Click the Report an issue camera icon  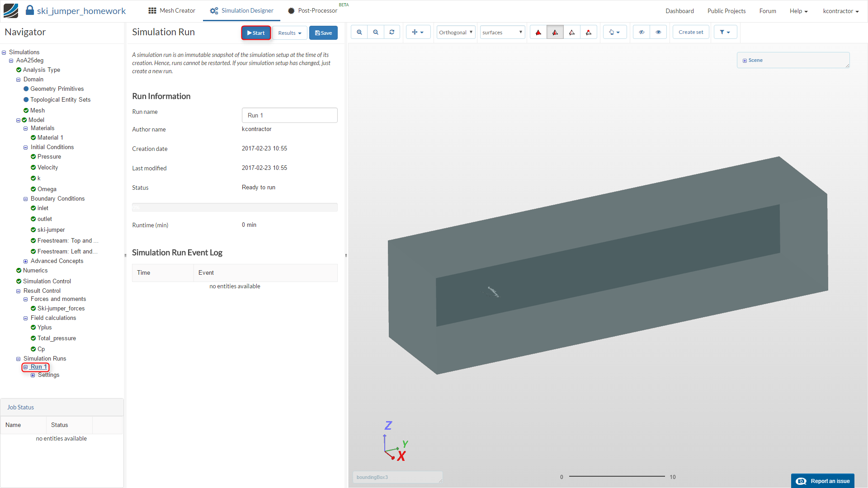click(801, 481)
